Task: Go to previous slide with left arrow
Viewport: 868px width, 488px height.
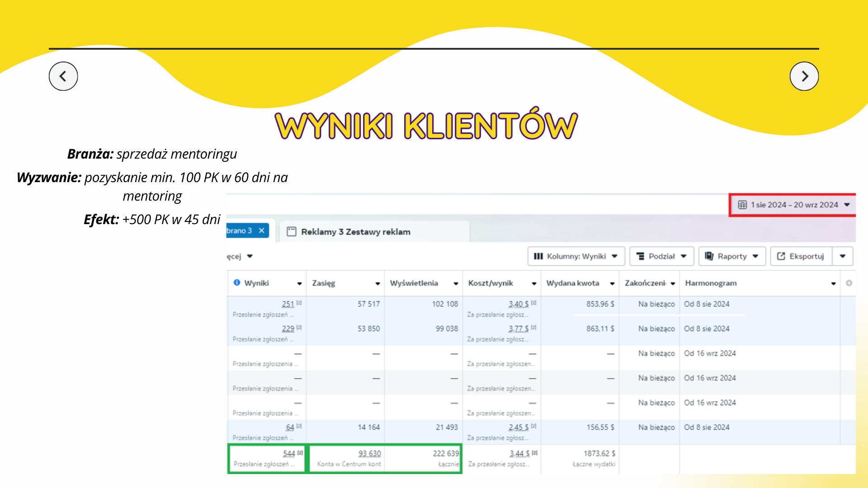Action: [63, 76]
